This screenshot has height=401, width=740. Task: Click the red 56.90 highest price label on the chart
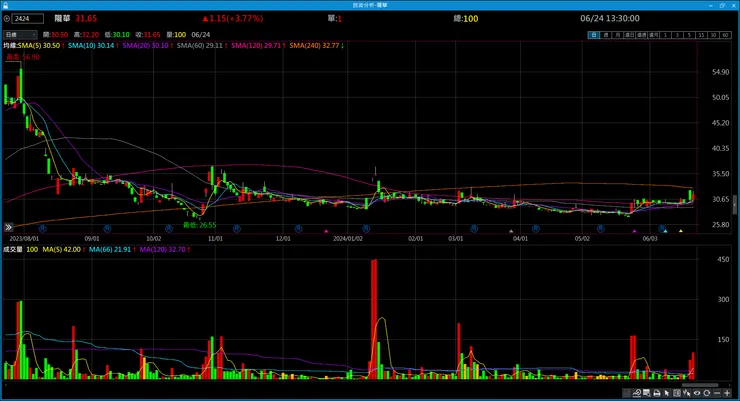pos(23,57)
